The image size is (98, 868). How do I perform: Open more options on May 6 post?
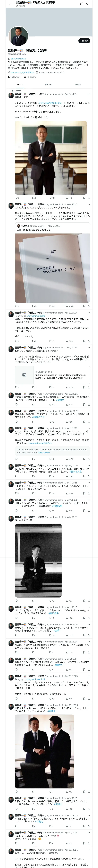coord(89,204)
